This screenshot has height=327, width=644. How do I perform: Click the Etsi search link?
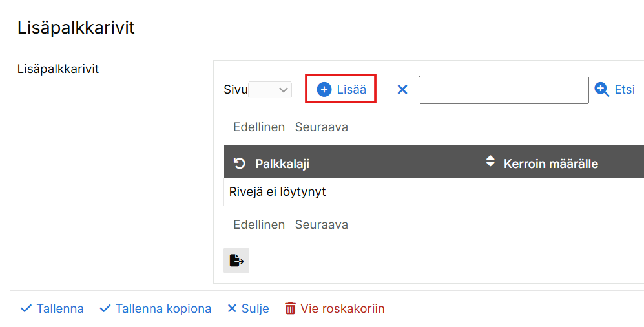click(x=624, y=90)
